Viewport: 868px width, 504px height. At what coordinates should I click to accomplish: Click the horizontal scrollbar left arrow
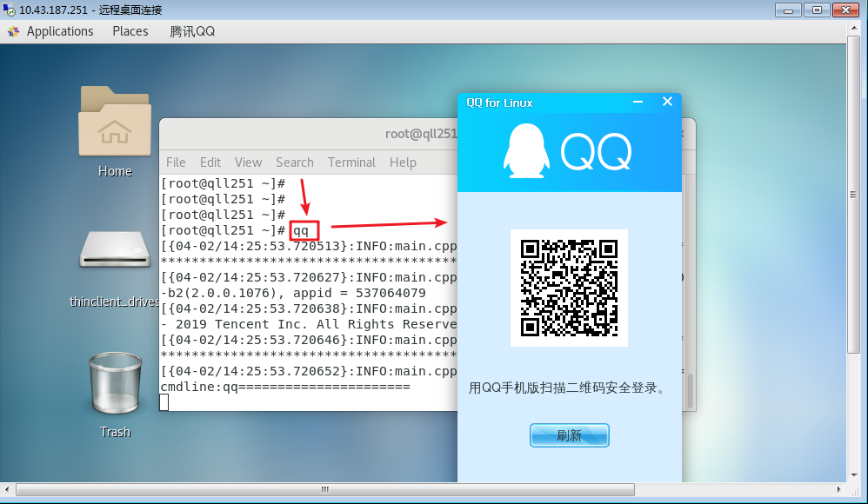(x=7, y=489)
